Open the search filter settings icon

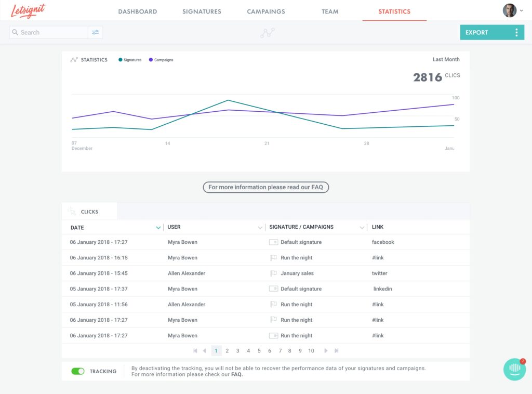(95, 32)
